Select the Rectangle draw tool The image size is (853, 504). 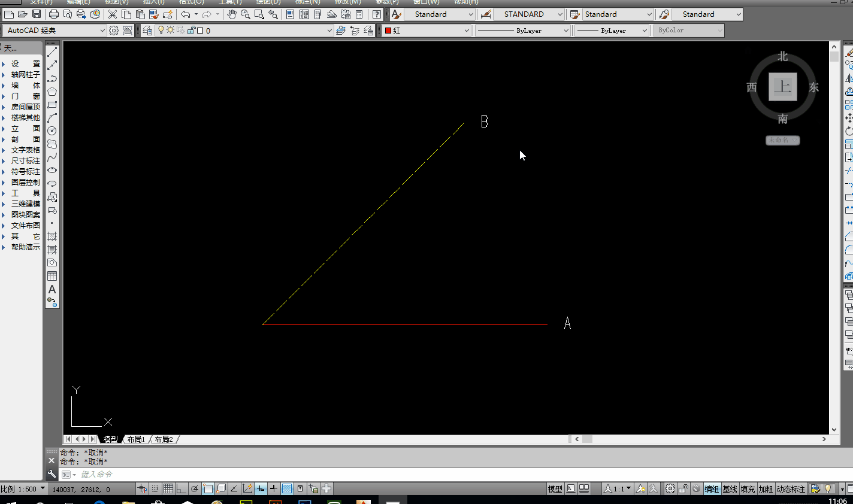point(52,104)
